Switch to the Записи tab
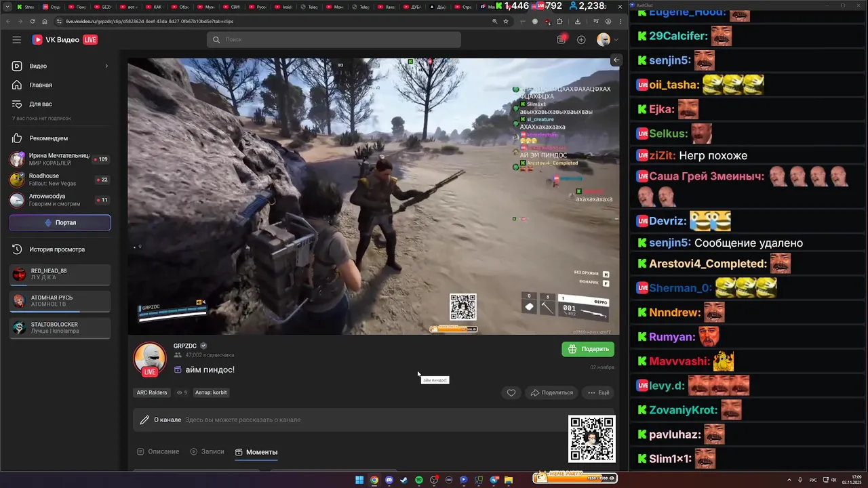The image size is (868, 488). tap(207, 451)
